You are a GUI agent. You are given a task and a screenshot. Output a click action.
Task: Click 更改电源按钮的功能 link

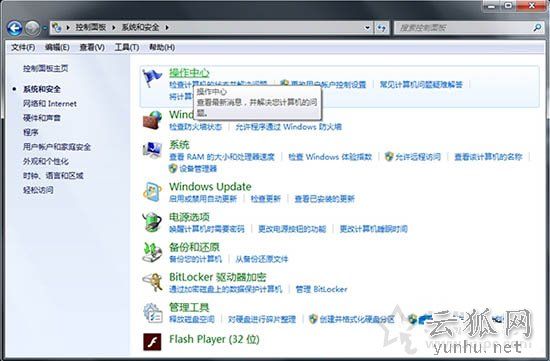tap(292, 229)
